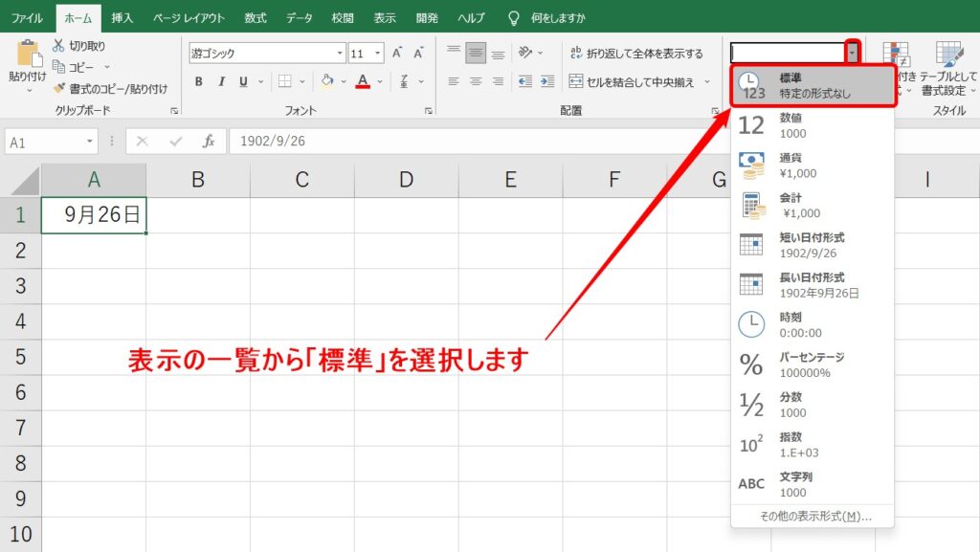Click the red underline color swatch
The width and height of the screenshot is (980, 552).
pyautogui.click(x=361, y=87)
